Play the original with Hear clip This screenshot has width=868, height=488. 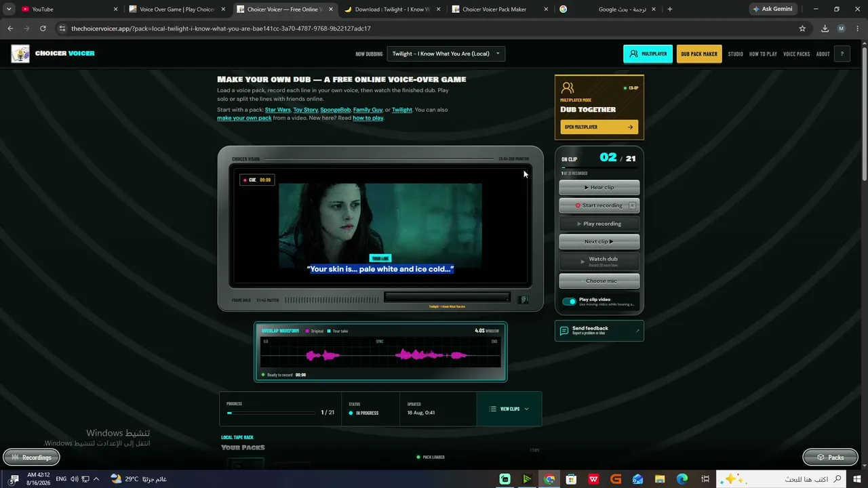tap(599, 187)
